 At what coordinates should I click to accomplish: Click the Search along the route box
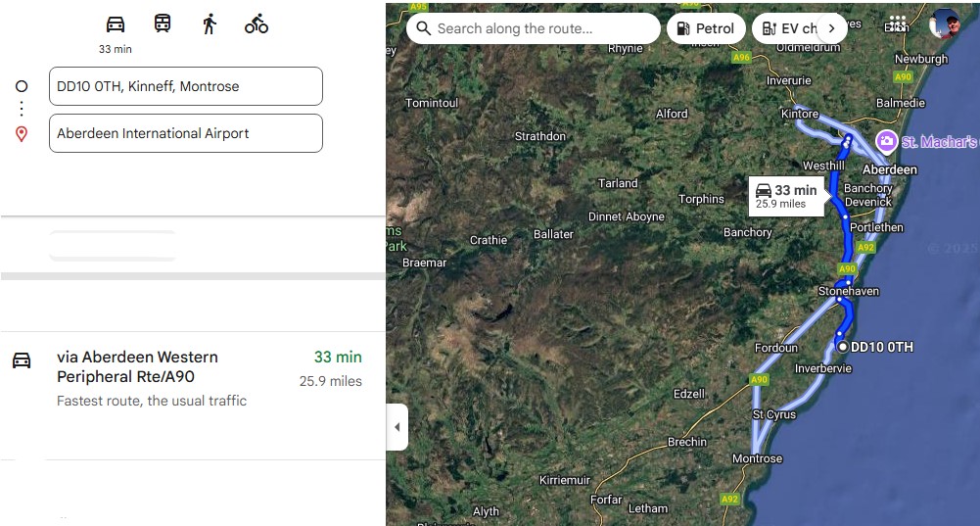(x=534, y=28)
